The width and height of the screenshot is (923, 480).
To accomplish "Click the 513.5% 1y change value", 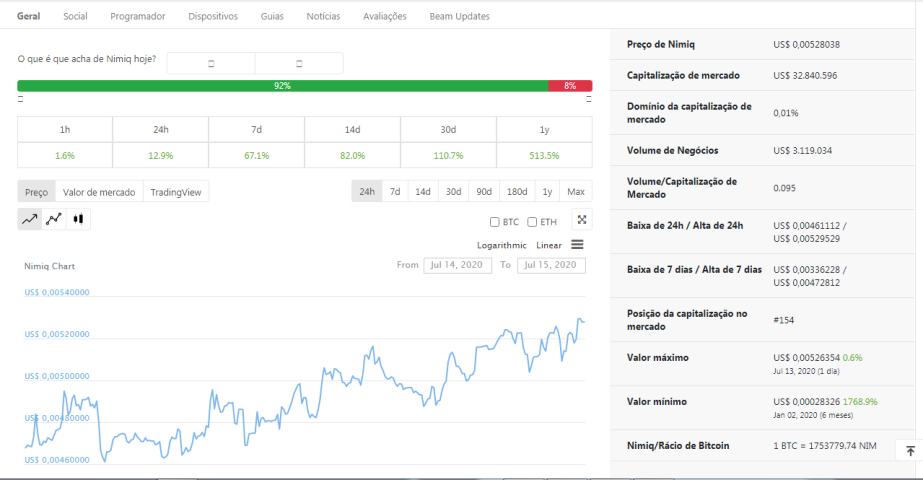I will 544,155.
